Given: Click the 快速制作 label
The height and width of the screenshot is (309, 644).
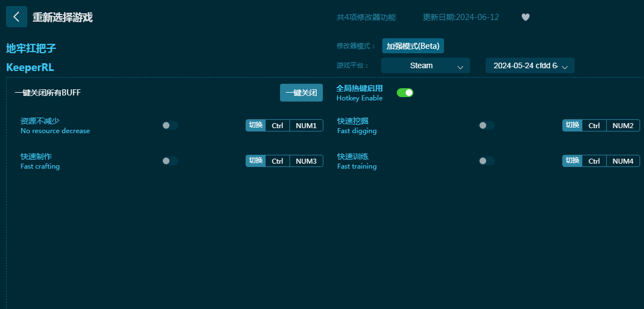Looking at the screenshot, I should tap(36, 156).
